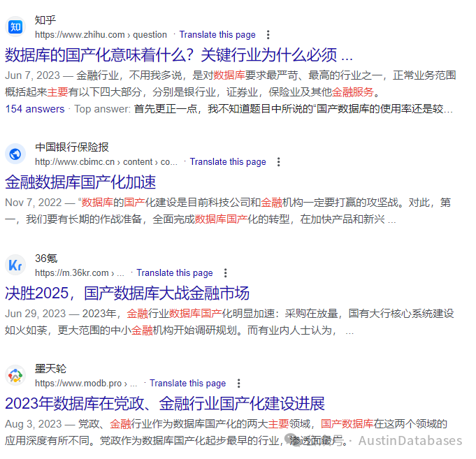Translate the zhihu.com result page
This screenshot has height=459, width=476.
(x=217, y=35)
